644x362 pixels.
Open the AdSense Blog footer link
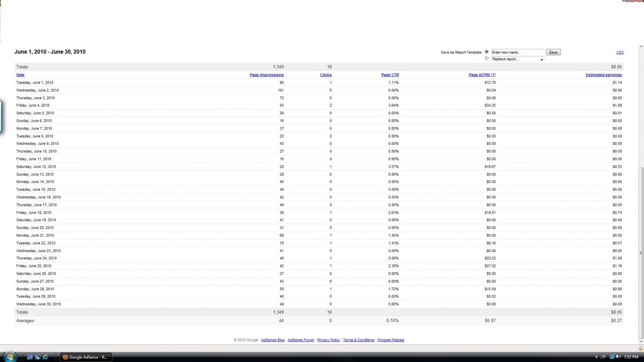pyautogui.click(x=273, y=340)
